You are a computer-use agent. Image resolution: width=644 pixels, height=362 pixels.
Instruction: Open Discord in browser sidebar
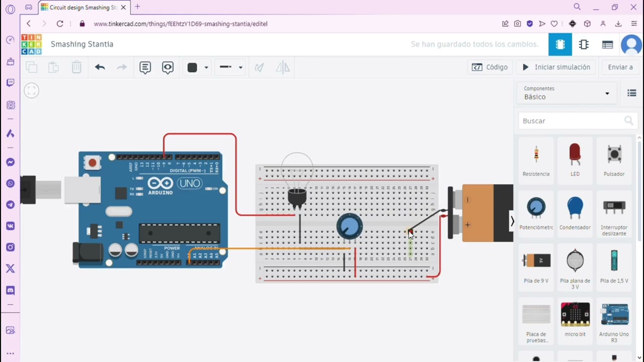coord(10,291)
